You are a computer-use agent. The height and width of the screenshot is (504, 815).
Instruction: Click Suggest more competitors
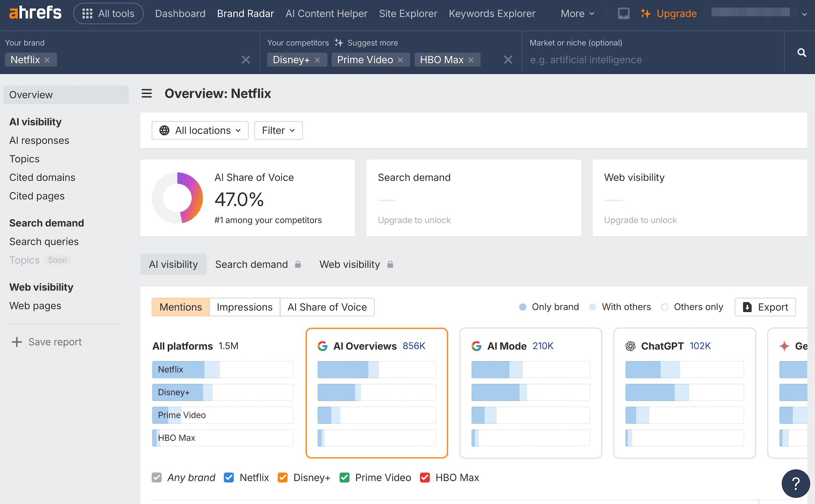366,43
